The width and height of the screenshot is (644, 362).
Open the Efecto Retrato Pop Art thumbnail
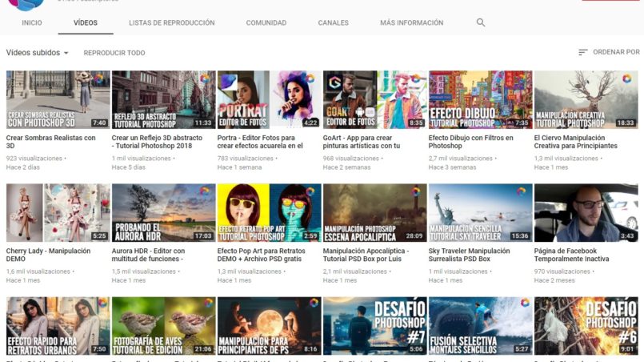pos(270,213)
